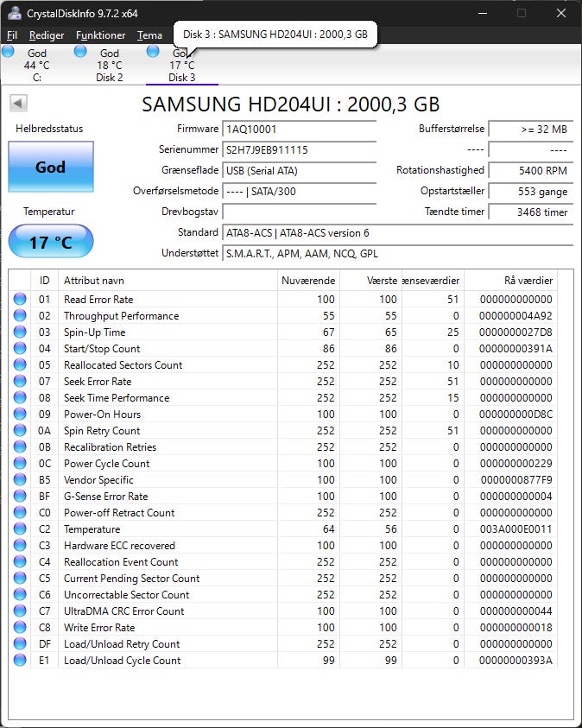Click the SAMSUNG HD204UI : 2000,3 GB heading
This screenshot has height=728, width=582.
tap(290, 104)
